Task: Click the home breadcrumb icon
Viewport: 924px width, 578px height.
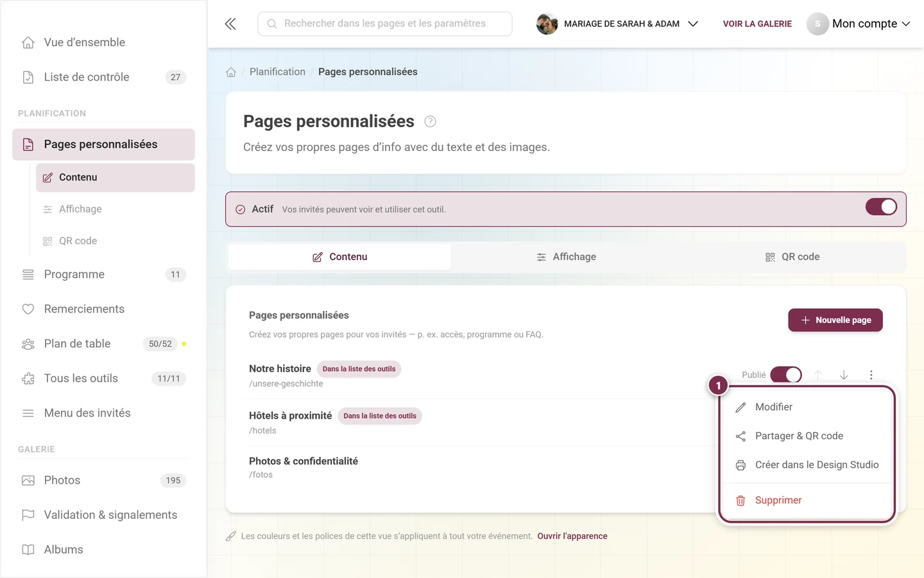Action: point(231,72)
